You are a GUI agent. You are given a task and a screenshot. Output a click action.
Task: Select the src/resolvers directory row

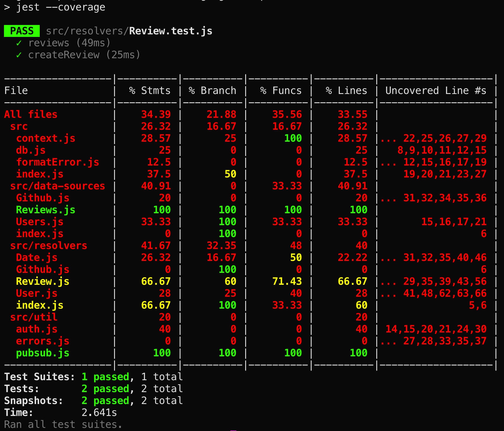click(x=49, y=245)
